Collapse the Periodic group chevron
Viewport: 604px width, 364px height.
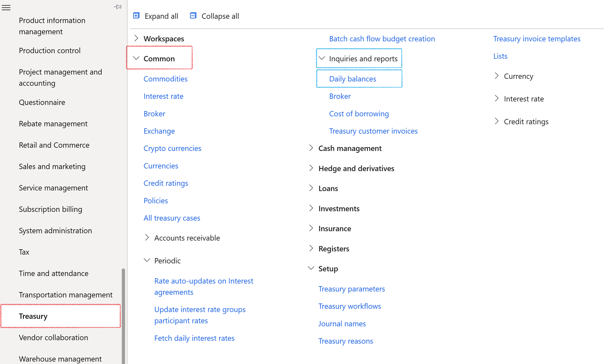click(x=147, y=260)
